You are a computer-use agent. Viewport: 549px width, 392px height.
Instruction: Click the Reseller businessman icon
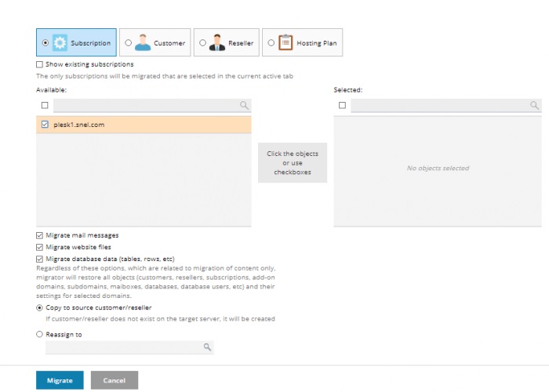217,42
